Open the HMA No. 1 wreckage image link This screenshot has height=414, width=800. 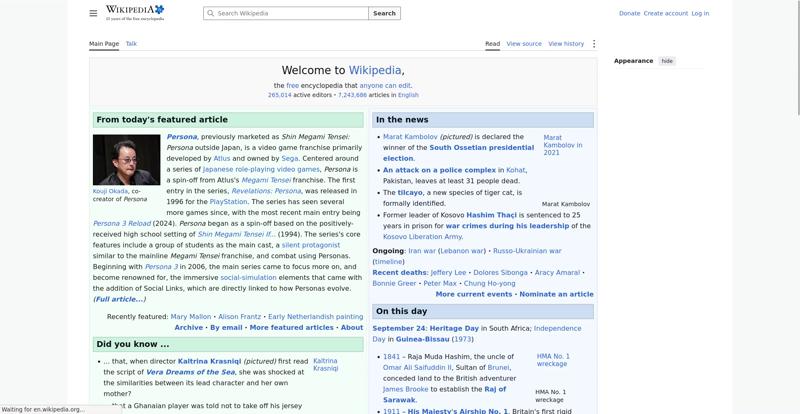pos(553,360)
